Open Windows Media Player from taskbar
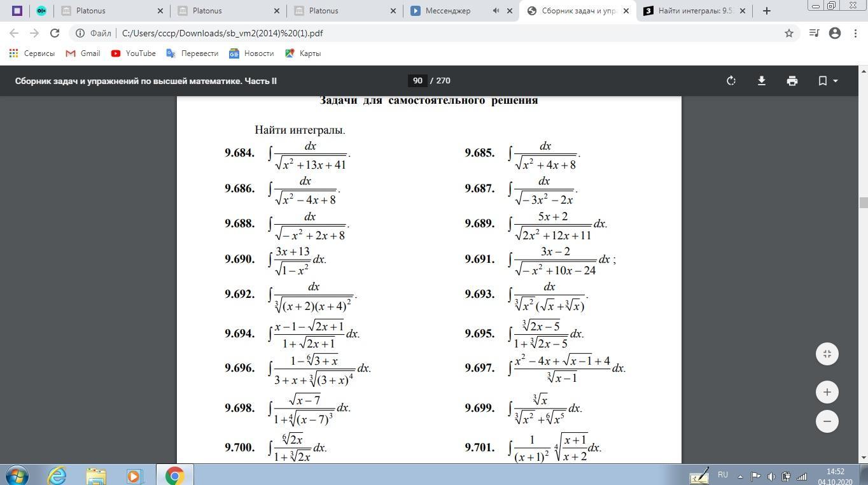868x485 pixels. 135,475
